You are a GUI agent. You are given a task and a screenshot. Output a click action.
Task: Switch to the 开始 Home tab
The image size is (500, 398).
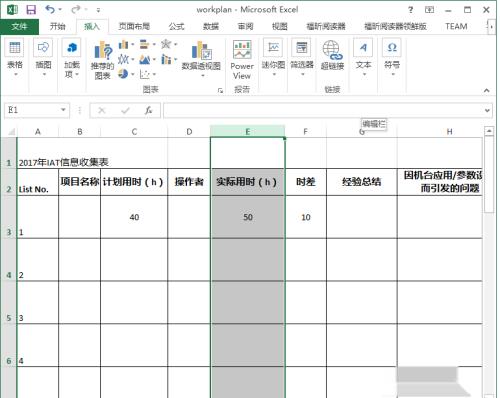click(58, 26)
